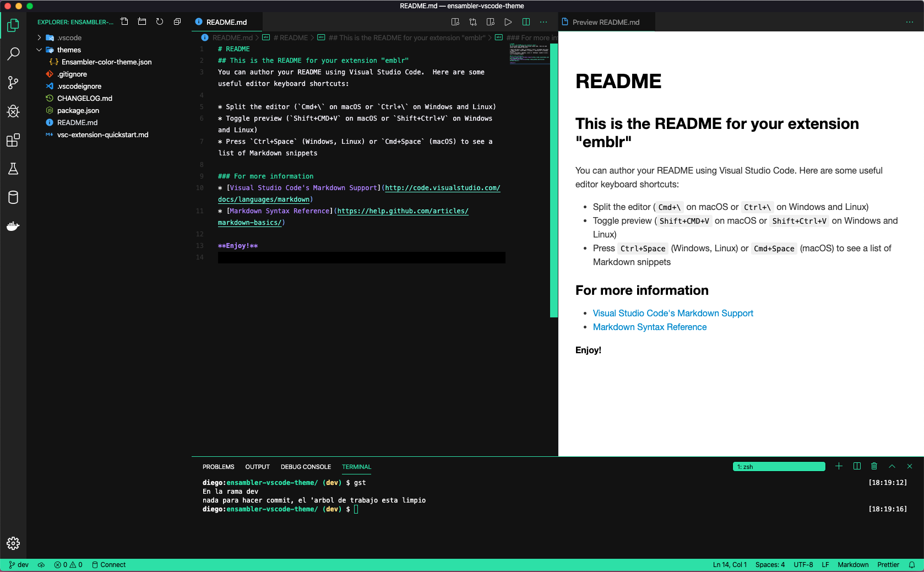Collapse all folders in Explorer
The height and width of the screenshot is (572, 924).
tap(177, 22)
